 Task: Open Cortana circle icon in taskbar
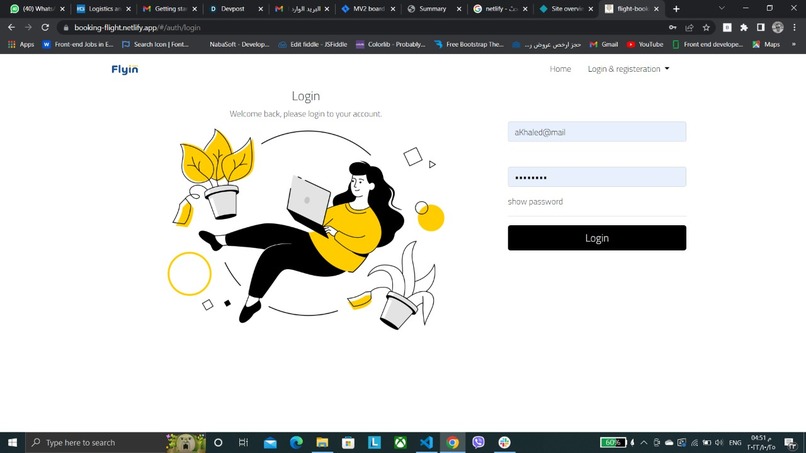[218, 442]
